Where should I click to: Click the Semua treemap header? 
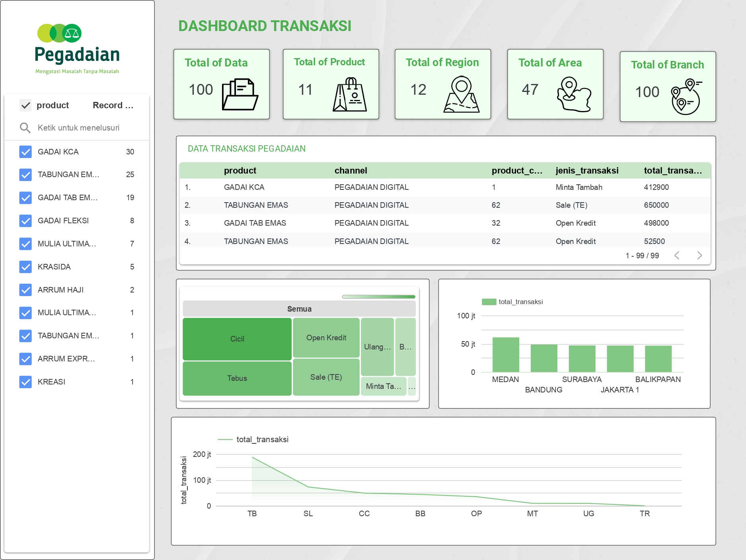click(x=299, y=309)
